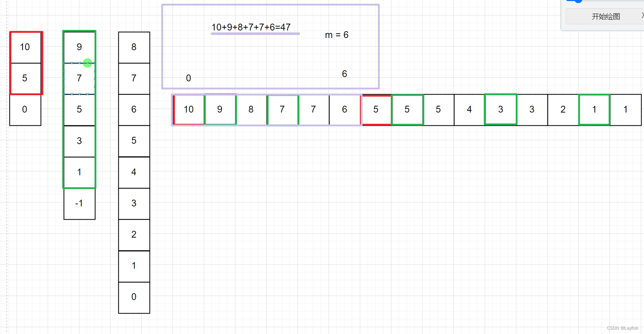
Task: Select green-bordered cell 3 in horizontal row
Action: [x=501, y=110]
